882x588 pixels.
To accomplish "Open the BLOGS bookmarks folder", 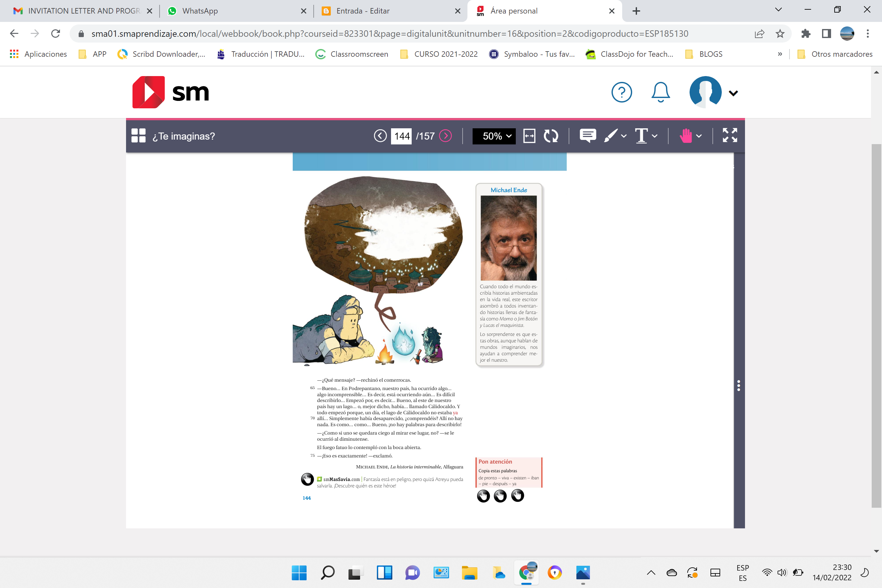I will pyautogui.click(x=704, y=54).
